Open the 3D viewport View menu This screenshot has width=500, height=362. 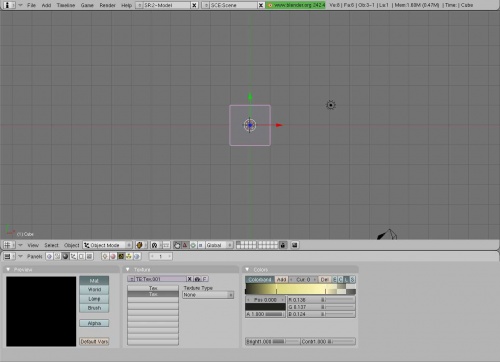click(x=33, y=245)
